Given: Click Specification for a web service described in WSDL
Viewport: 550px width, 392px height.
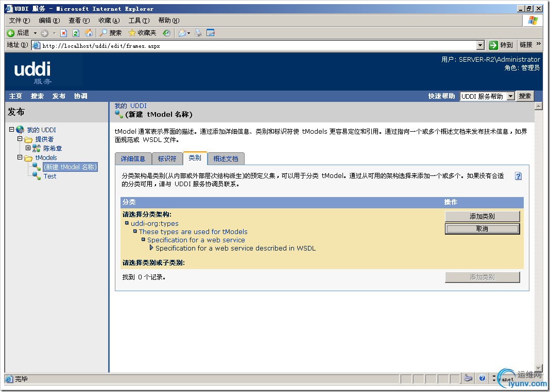Looking at the screenshot, I should (236, 248).
